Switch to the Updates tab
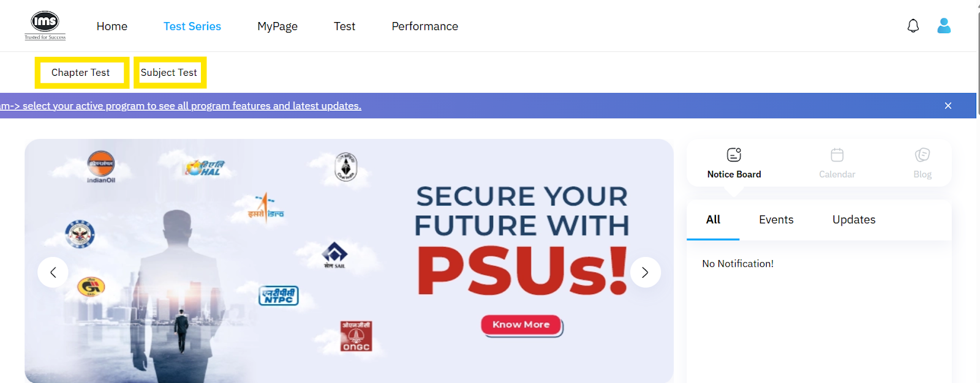 point(854,220)
